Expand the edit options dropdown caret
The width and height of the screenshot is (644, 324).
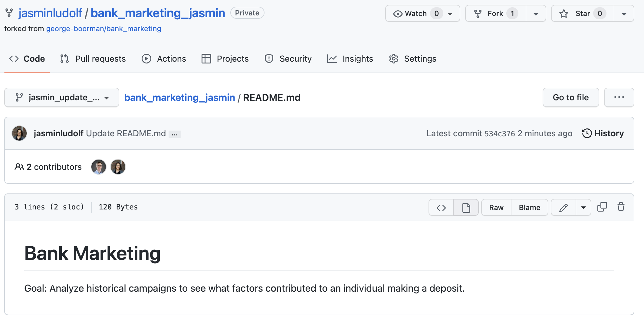point(583,207)
